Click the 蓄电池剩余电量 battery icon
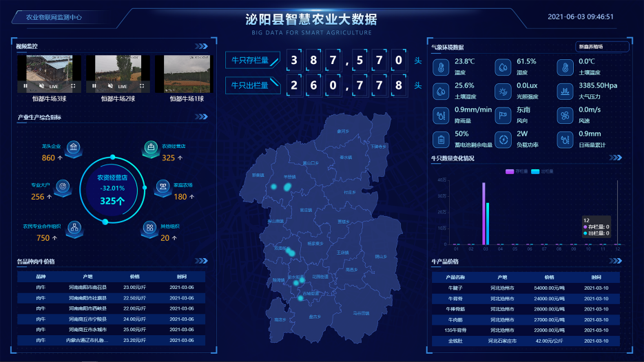The height and width of the screenshot is (362, 644). 441,138
